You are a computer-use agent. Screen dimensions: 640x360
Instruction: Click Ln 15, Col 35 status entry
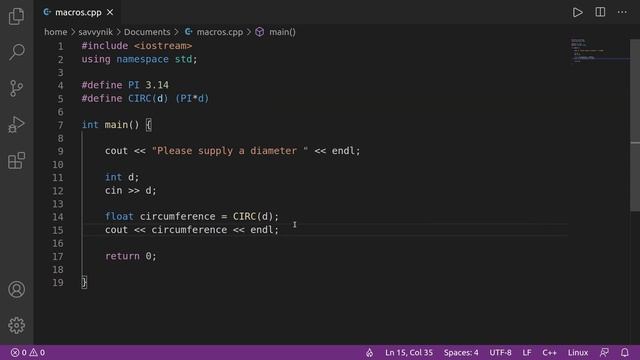coord(409,352)
